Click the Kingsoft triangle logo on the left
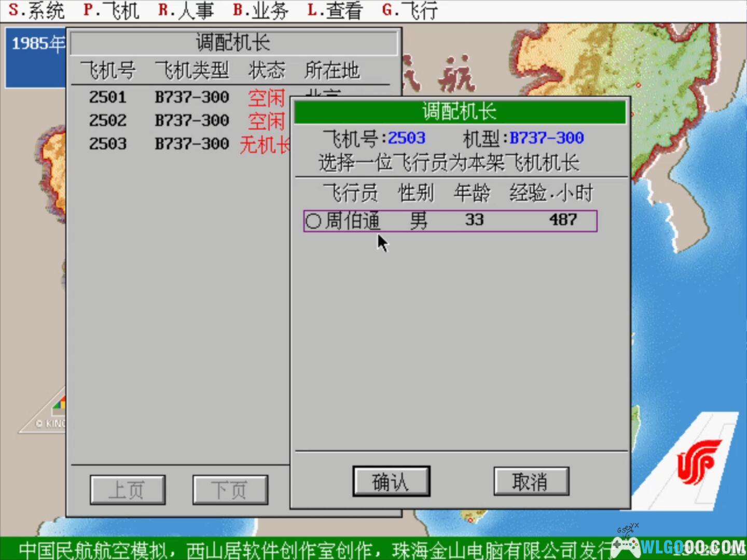This screenshot has height=560, width=747. (49, 413)
